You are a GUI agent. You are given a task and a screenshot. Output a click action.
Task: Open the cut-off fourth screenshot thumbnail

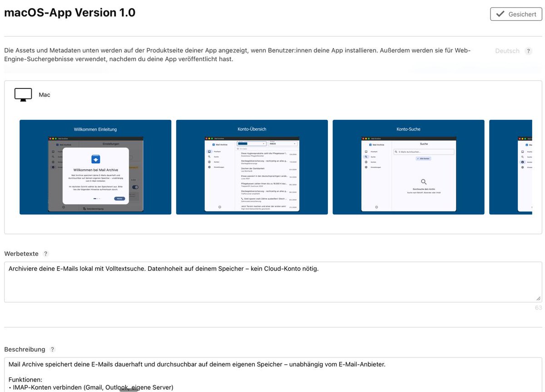point(510,167)
